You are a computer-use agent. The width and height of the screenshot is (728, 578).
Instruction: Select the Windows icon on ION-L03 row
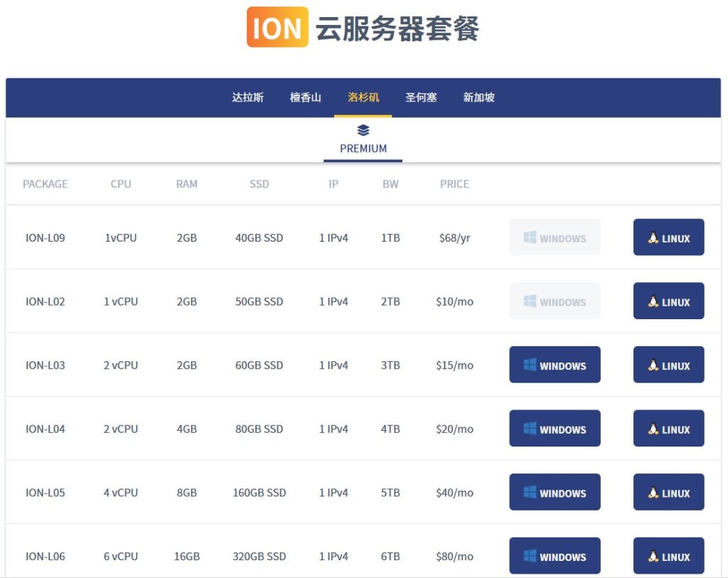529,365
